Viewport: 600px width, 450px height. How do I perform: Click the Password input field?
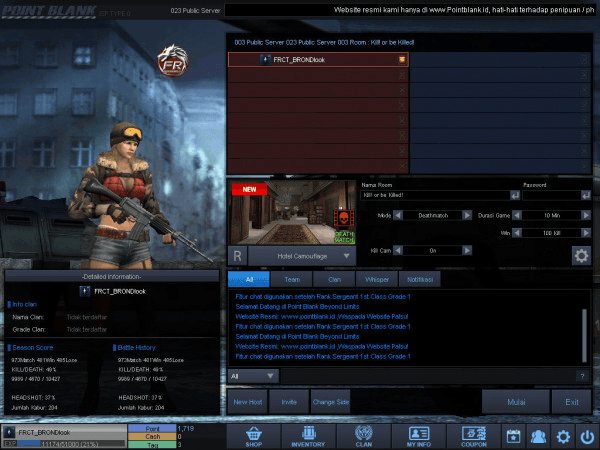(551, 195)
